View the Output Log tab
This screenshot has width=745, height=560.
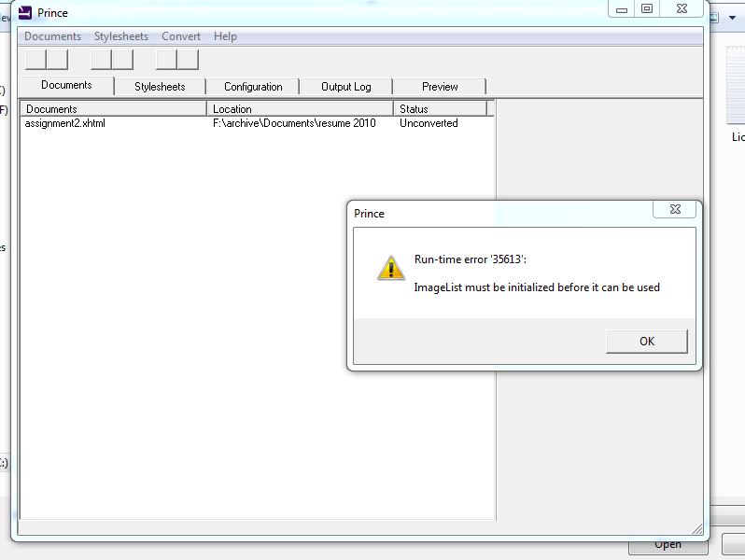346,87
